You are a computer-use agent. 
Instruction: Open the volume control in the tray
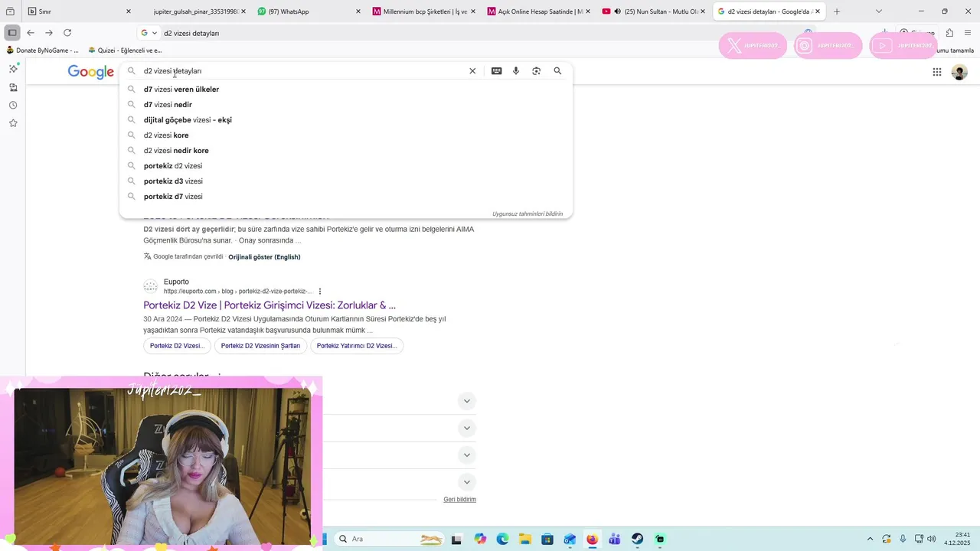click(932, 539)
